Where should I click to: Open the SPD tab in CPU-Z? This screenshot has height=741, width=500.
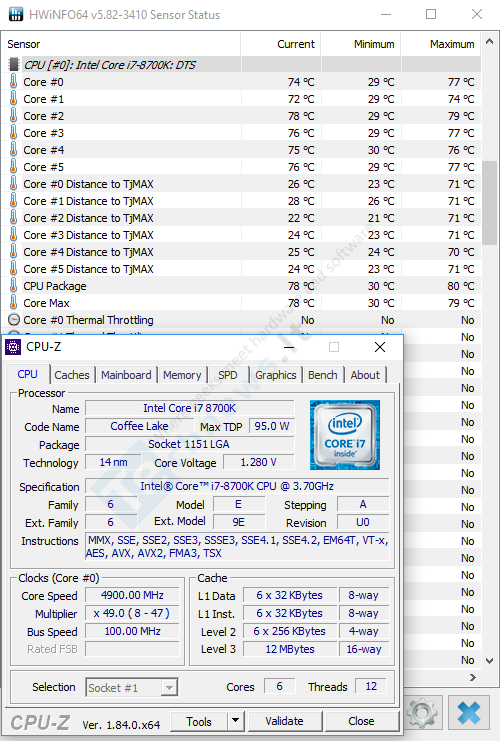(x=228, y=375)
